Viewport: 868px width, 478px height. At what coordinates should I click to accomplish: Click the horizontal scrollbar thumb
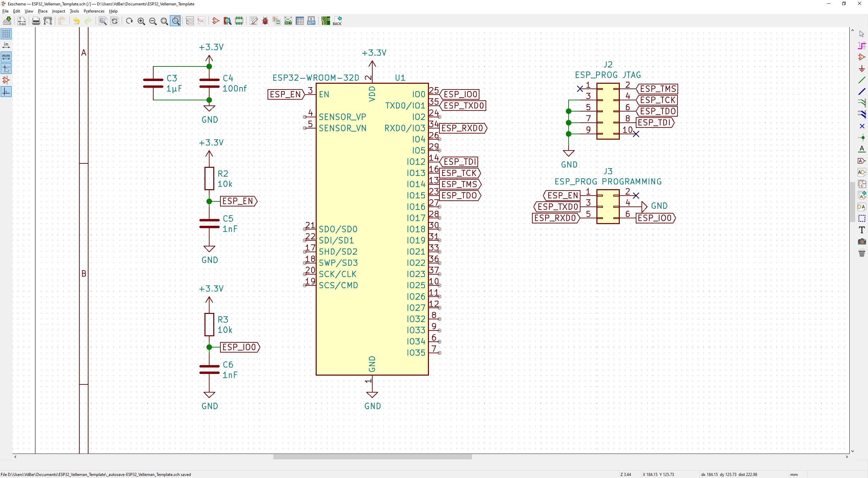[x=372, y=457]
